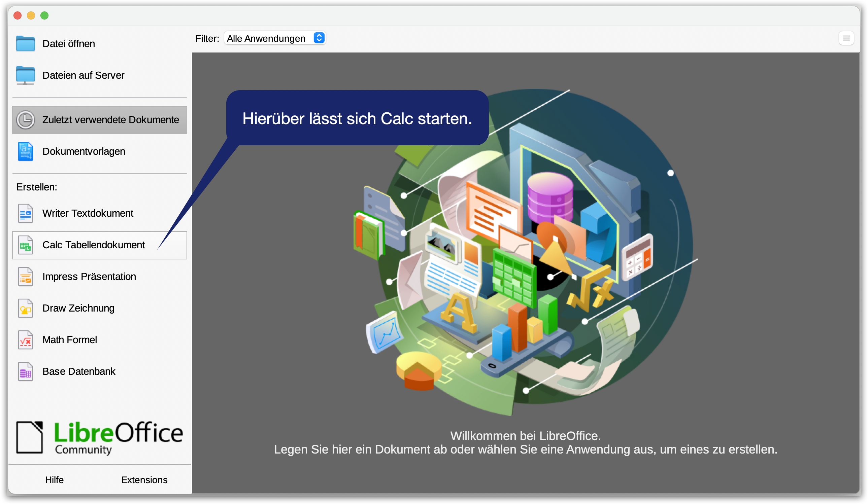
Task: Click the Math Formel icon
Action: [26, 340]
